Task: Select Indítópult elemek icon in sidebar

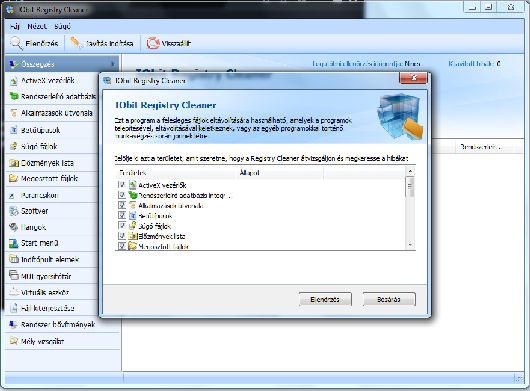Action: [x=14, y=259]
